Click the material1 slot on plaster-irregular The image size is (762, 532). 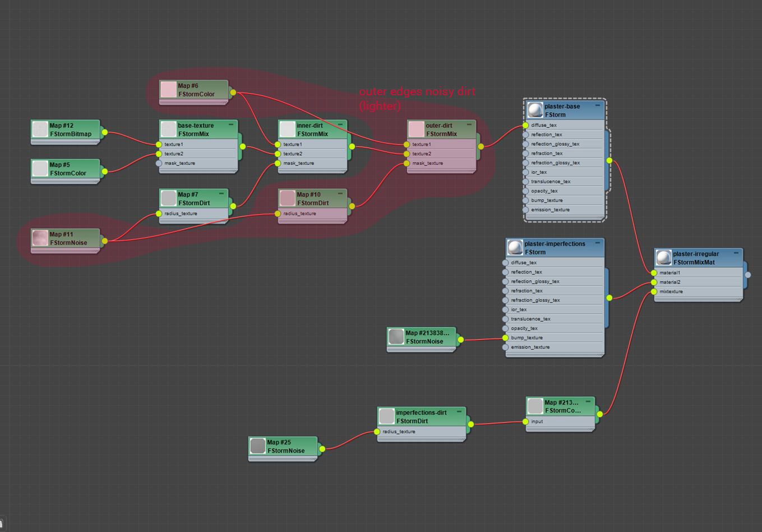(698, 273)
